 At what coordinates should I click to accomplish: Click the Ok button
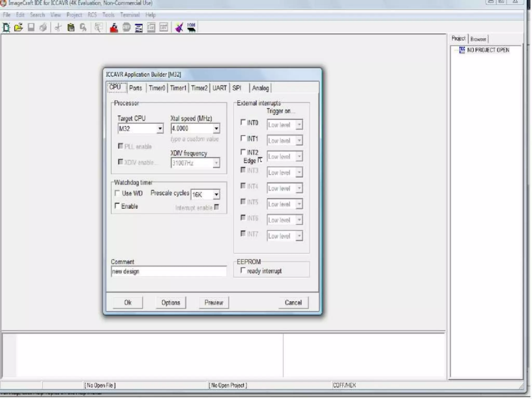[128, 303]
